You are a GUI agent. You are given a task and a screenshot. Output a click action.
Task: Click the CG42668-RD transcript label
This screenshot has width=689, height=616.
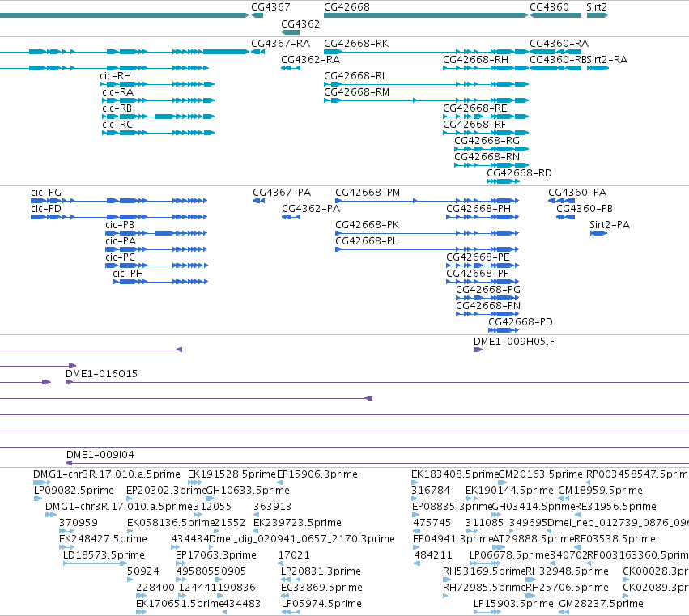click(x=519, y=173)
